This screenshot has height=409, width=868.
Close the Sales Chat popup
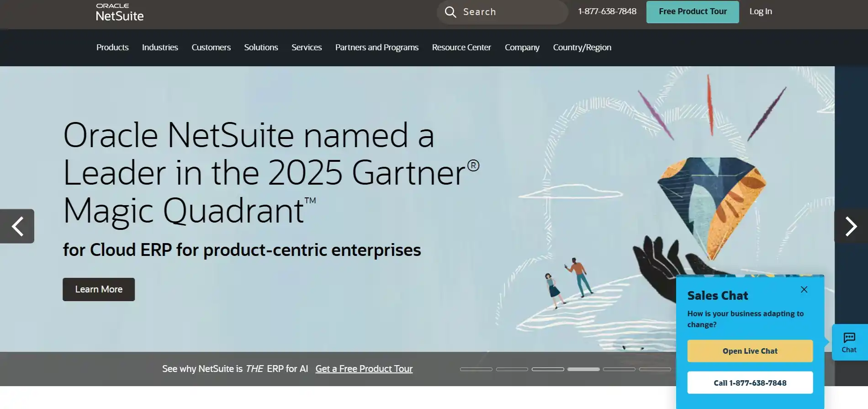tap(804, 289)
